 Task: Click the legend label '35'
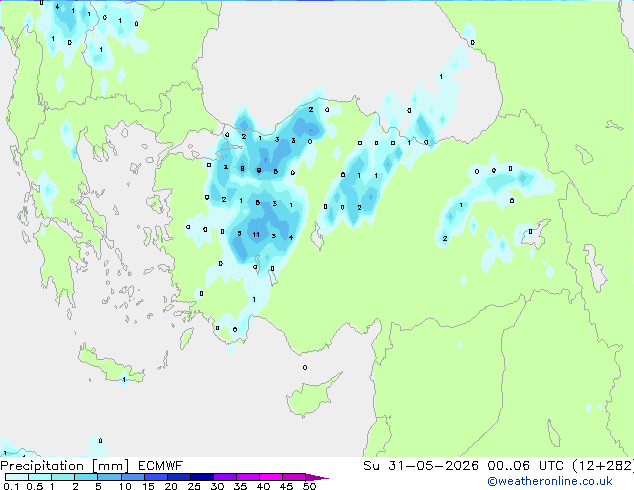[240, 486]
